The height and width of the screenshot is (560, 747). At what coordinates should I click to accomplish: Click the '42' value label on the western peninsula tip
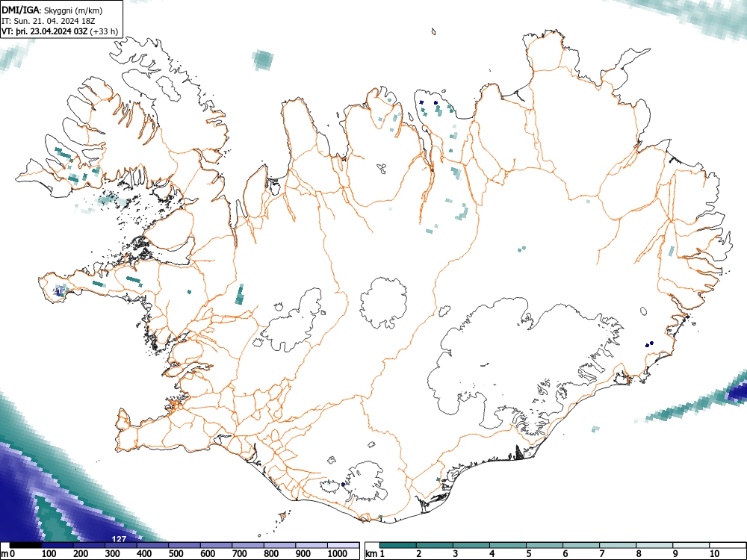[x=61, y=290]
